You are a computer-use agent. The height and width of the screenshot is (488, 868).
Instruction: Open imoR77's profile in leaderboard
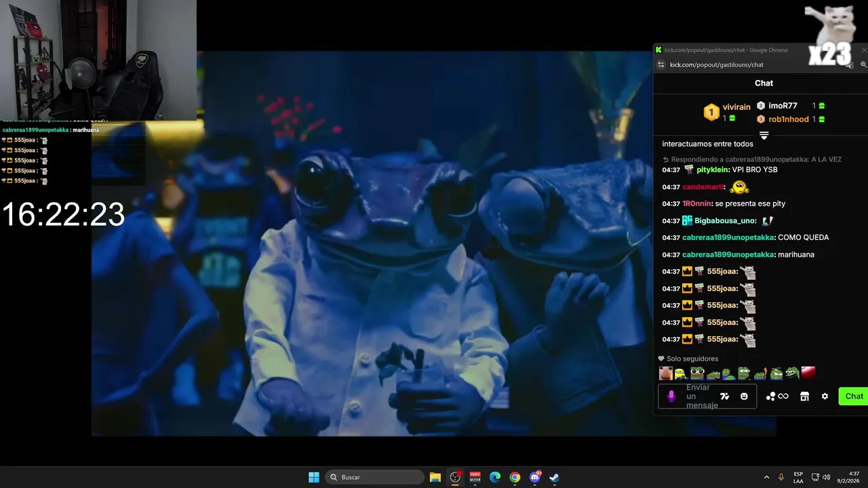click(783, 106)
